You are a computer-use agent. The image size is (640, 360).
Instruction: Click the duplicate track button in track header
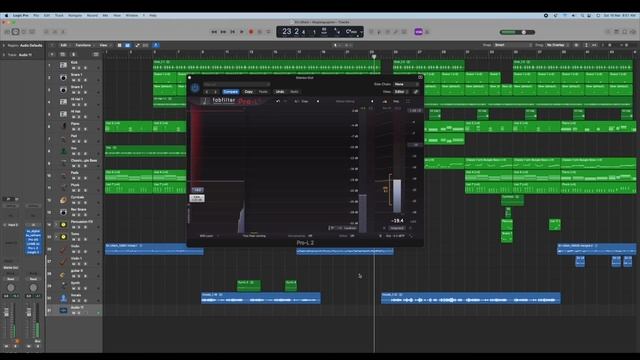click(x=62, y=54)
